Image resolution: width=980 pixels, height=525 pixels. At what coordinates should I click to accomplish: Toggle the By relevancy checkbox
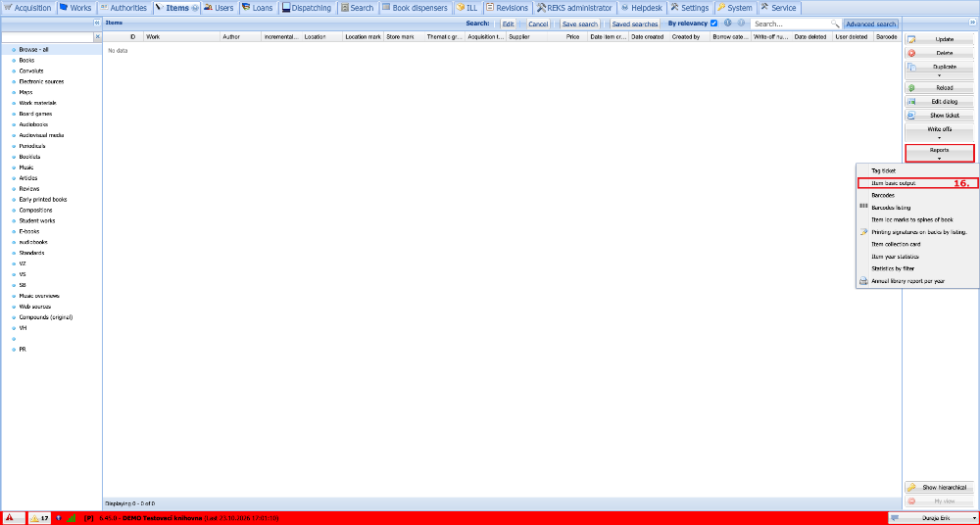[x=713, y=24]
